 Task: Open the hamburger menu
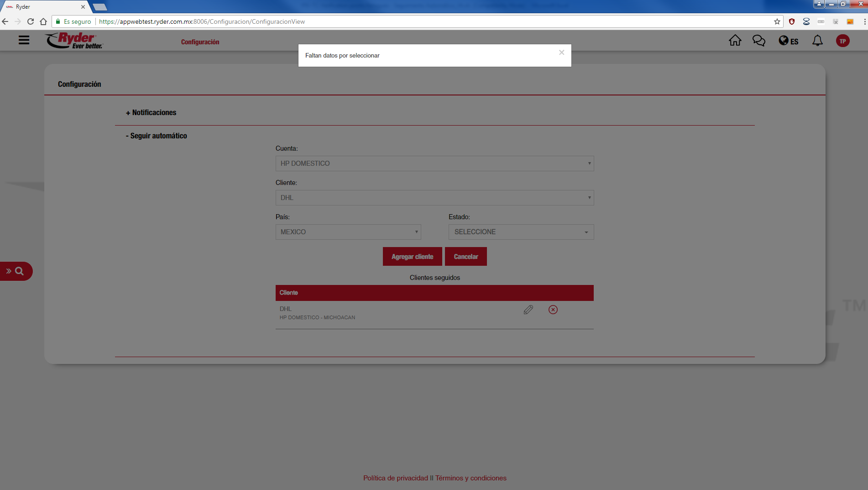pos(24,40)
